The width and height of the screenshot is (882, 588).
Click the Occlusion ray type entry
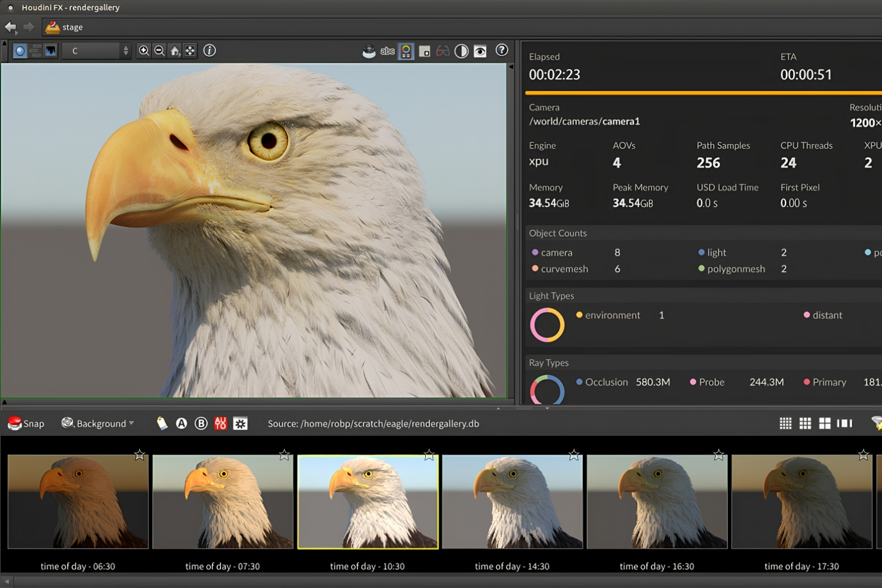click(623, 382)
